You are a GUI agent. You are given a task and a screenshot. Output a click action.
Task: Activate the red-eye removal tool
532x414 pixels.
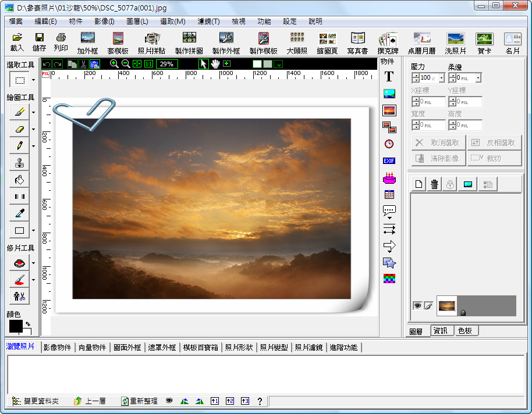pos(19,263)
